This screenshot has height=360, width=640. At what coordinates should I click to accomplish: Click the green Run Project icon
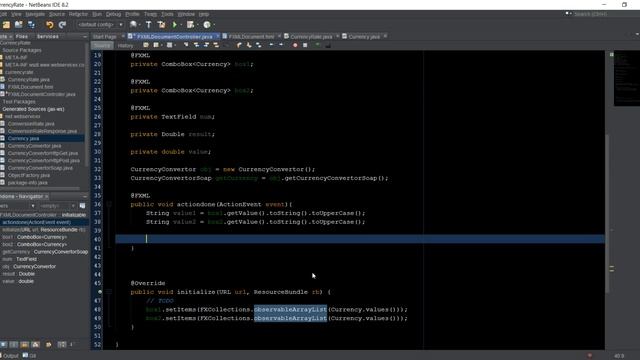coord(175,25)
